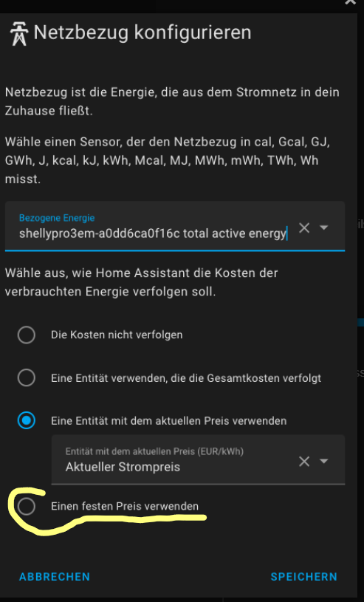364x602 pixels.
Task: Open the Bezogene Energie dropdown arrow
Action: 324,228
